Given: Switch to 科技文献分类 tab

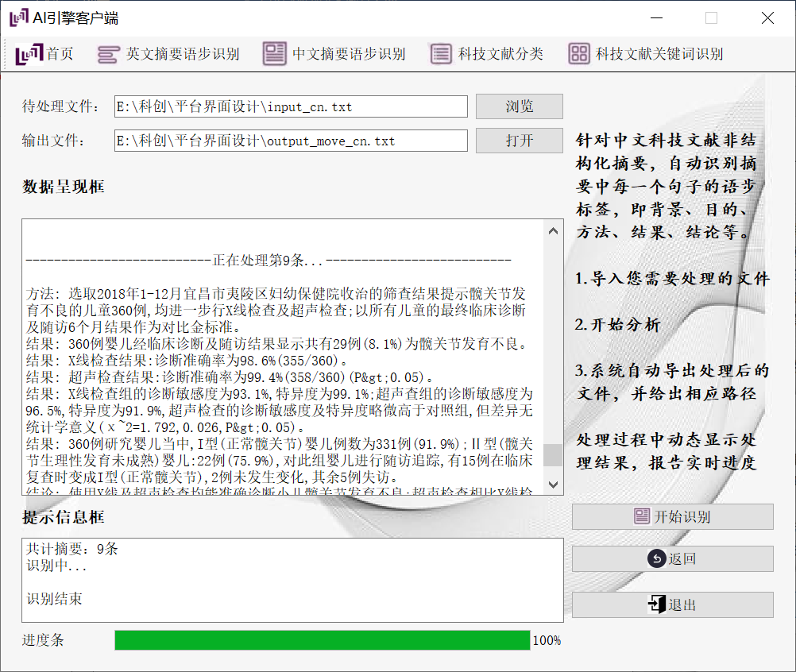Looking at the screenshot, I should coord(500,54).
